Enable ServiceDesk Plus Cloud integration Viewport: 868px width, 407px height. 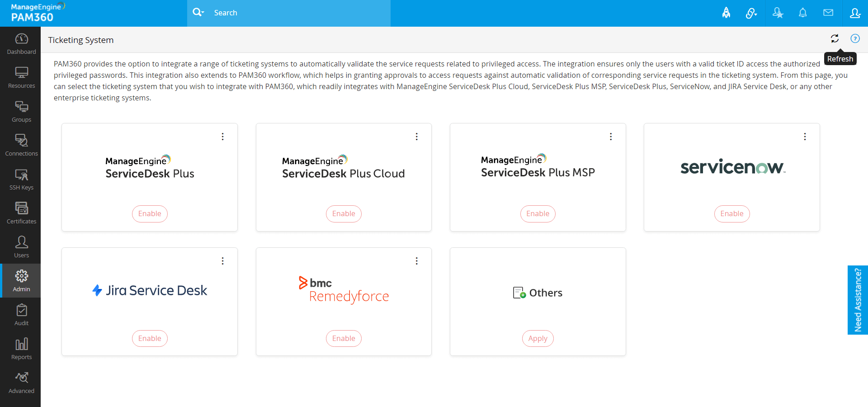[344, 214]
